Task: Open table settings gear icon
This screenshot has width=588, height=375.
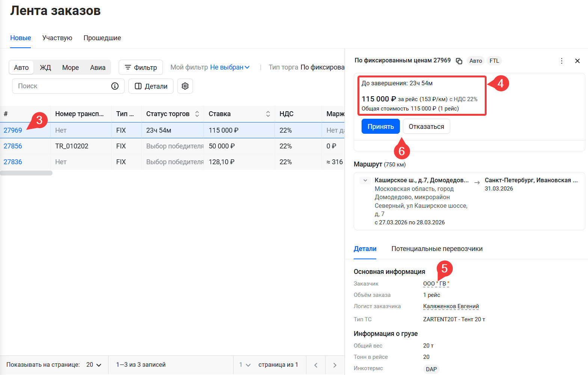Action: (x=185, y=86)
